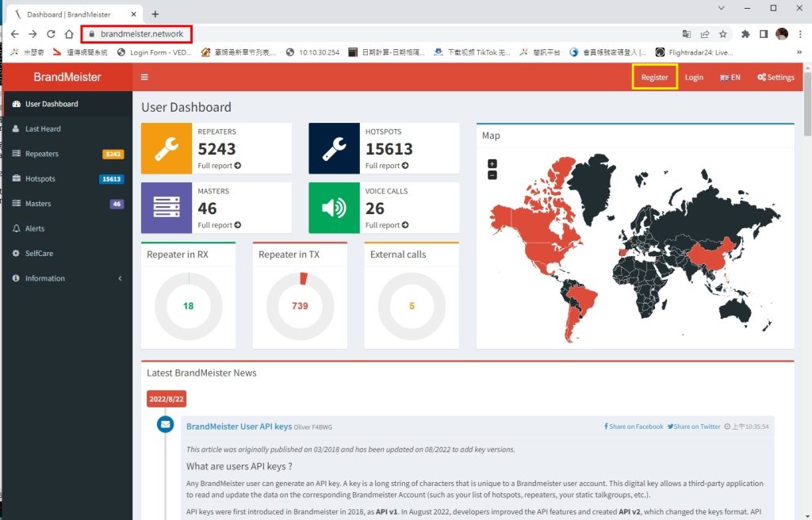Click the green Voice Calls speaker icon
The image size is (812, 520).
click(334, 208)
